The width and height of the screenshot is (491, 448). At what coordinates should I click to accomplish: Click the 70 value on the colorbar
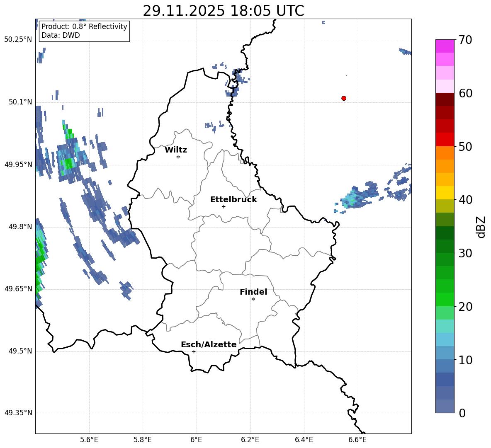click(465, 40)
